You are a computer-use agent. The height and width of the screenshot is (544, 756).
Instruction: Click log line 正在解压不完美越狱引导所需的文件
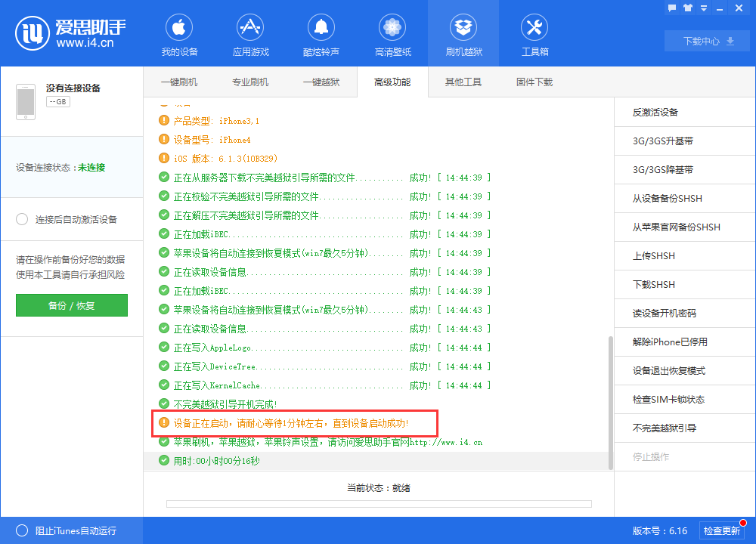246,215
